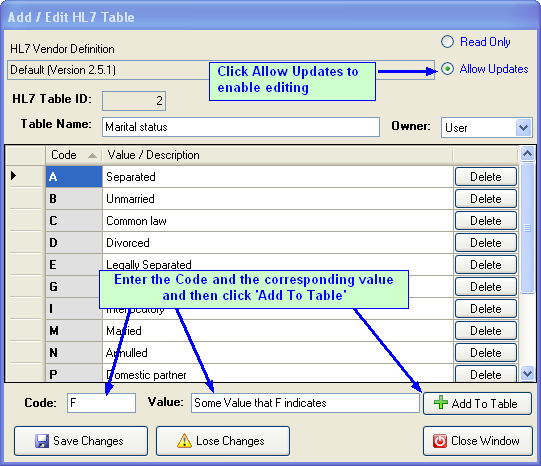The height and width of the screenshot is (466, 541).
Task: Click the scrollbar down arrow in table
Action: pos(528,374)
